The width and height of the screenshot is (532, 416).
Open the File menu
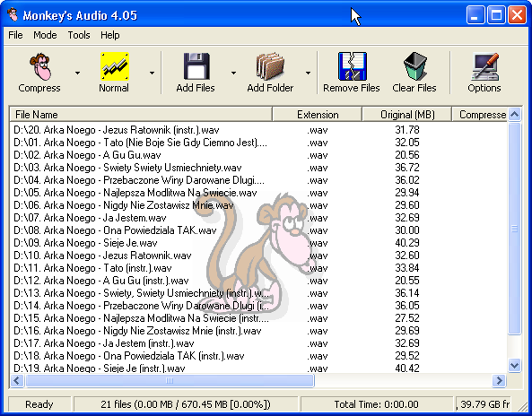click(x=16, y=35)
